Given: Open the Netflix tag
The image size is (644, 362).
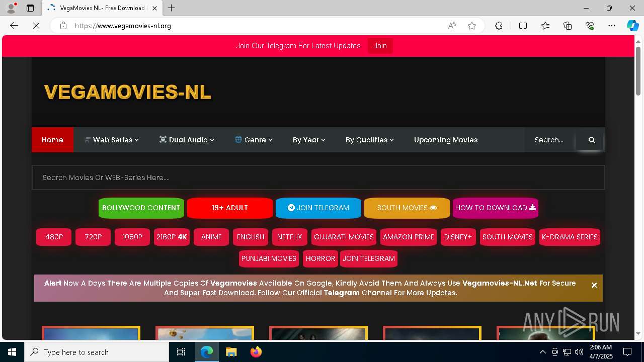Looking at the screenshot, I should point(289,237).
